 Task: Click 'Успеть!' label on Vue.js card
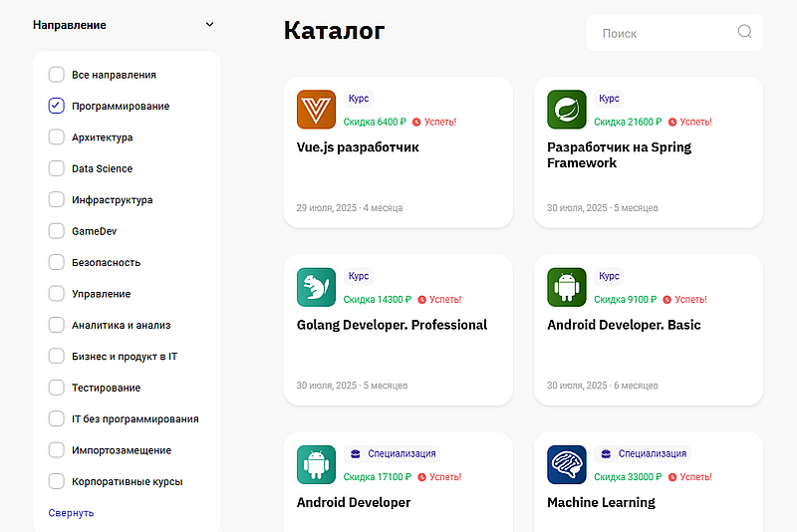click(x=440, y=122)
